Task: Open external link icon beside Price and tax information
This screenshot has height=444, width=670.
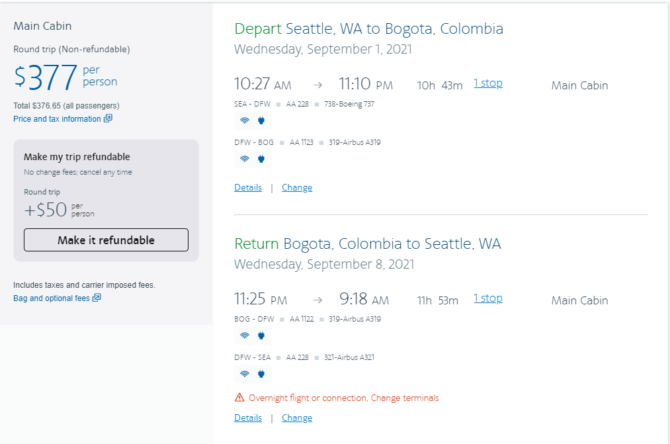Action: click(108, 118)
